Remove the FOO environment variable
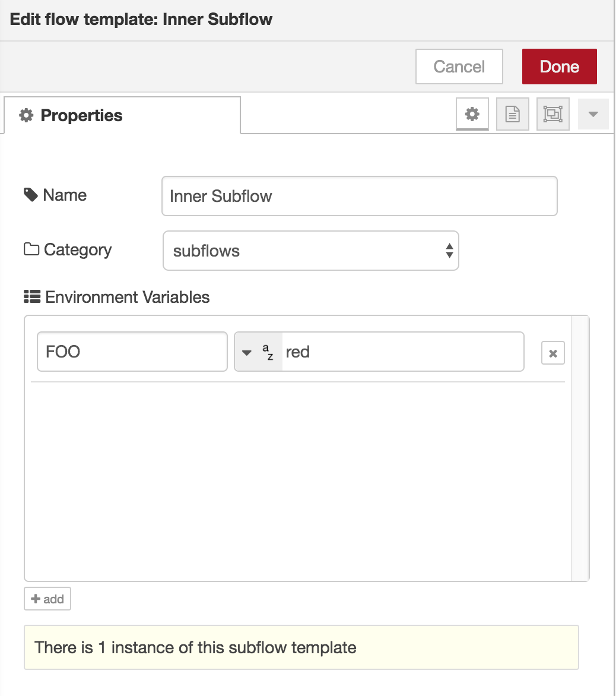This screenshot has height=696, width=616. [x=553, y=353]
